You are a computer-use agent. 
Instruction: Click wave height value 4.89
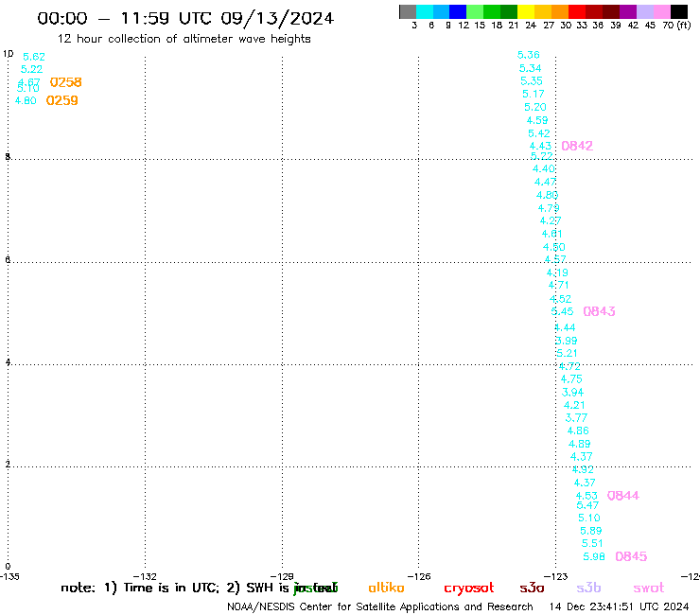(x=580, y=444)
